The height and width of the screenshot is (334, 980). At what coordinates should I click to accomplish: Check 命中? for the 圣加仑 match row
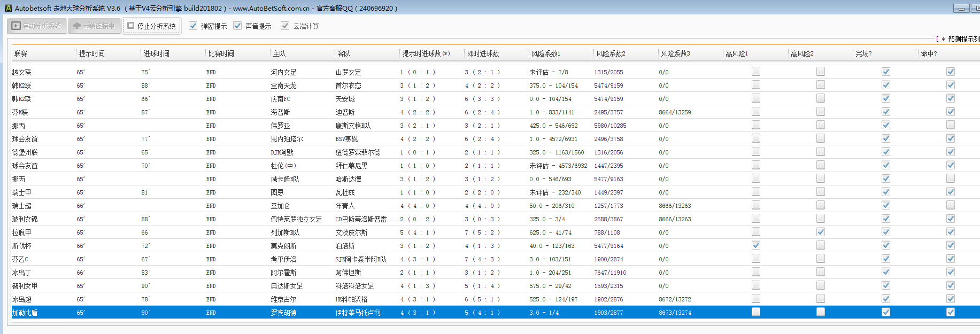tap(950, 205)
